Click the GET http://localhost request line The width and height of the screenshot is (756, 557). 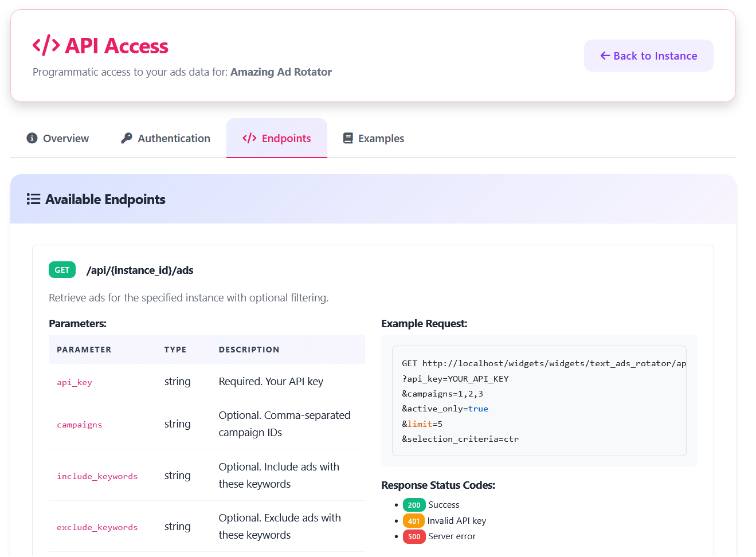pyautogui.click(x=544, y=363)
